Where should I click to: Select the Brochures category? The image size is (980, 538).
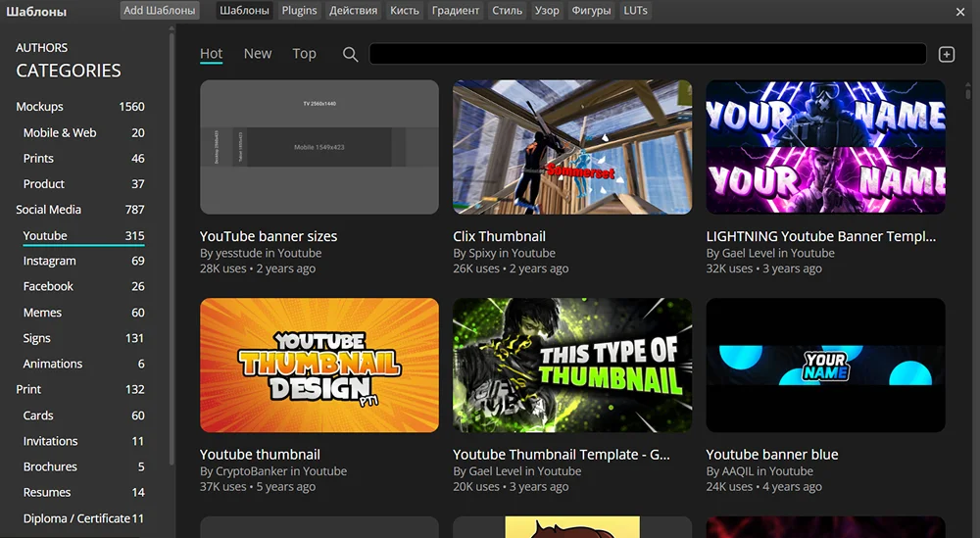pyautogui.click(x=50, y=466)
